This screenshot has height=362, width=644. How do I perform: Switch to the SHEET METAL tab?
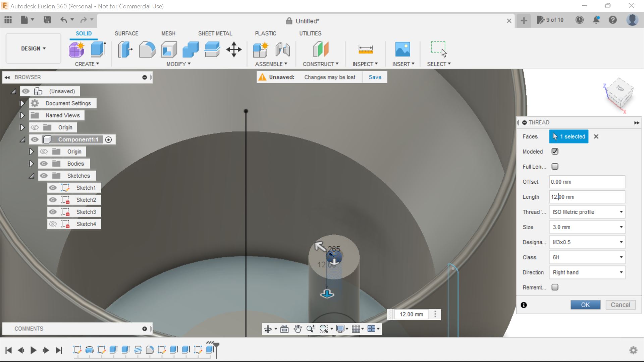(x=215, y=34)
